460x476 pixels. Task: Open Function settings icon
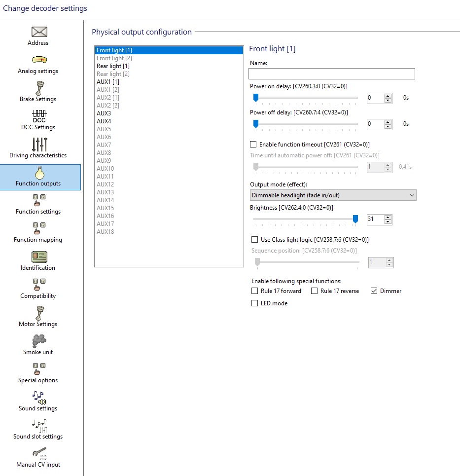pos(39,200)
